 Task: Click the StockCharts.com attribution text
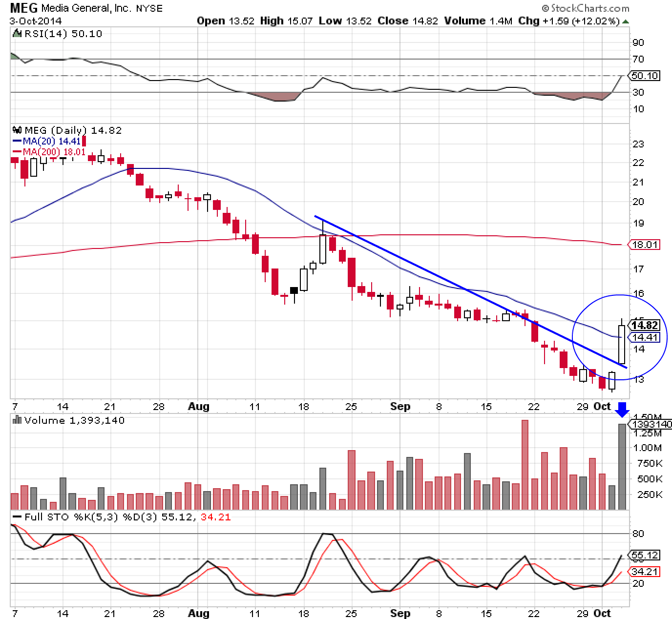click(586, 8)
